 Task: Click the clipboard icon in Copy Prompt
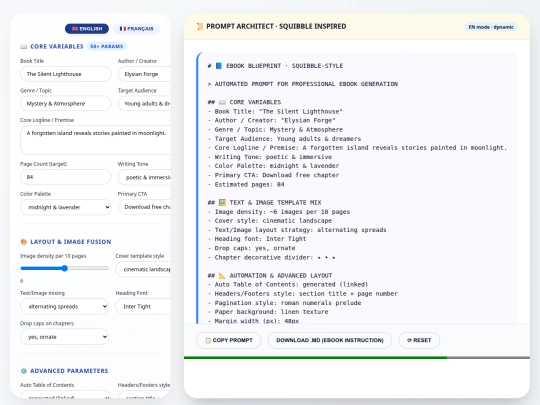pyautogui.click(x=208, y=340)
